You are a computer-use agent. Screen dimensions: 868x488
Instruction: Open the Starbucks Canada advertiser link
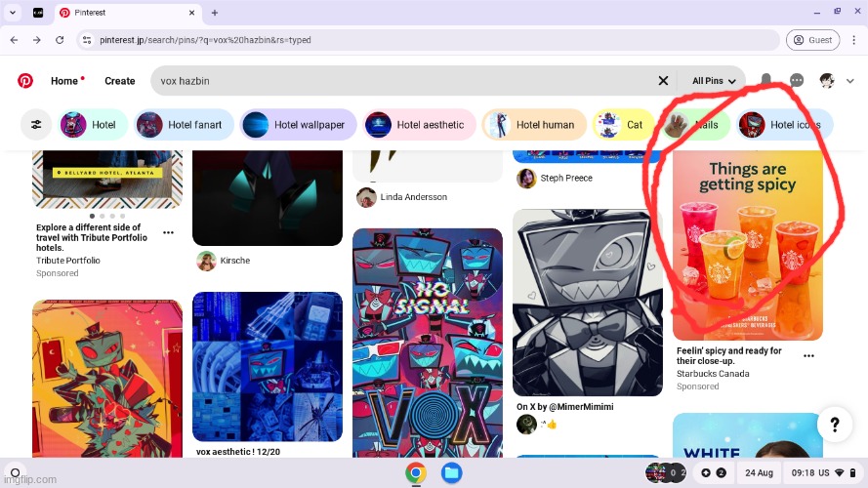(713, 374)
